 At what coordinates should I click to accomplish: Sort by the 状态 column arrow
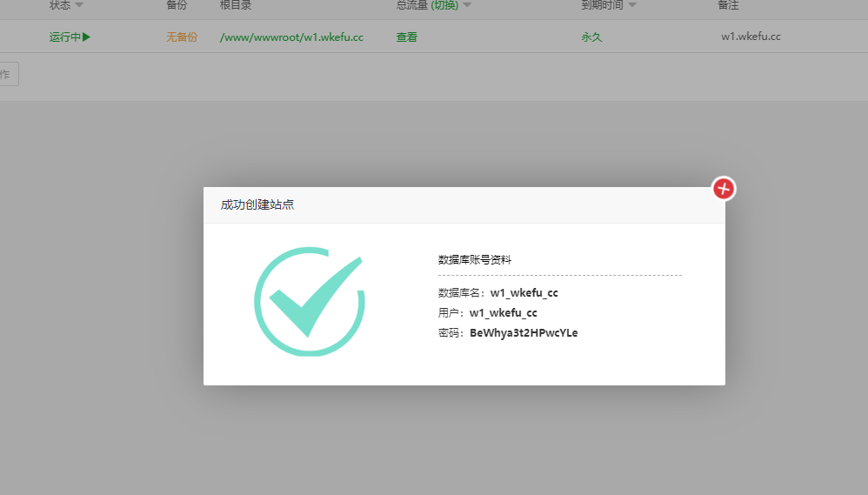click(79, 5)
